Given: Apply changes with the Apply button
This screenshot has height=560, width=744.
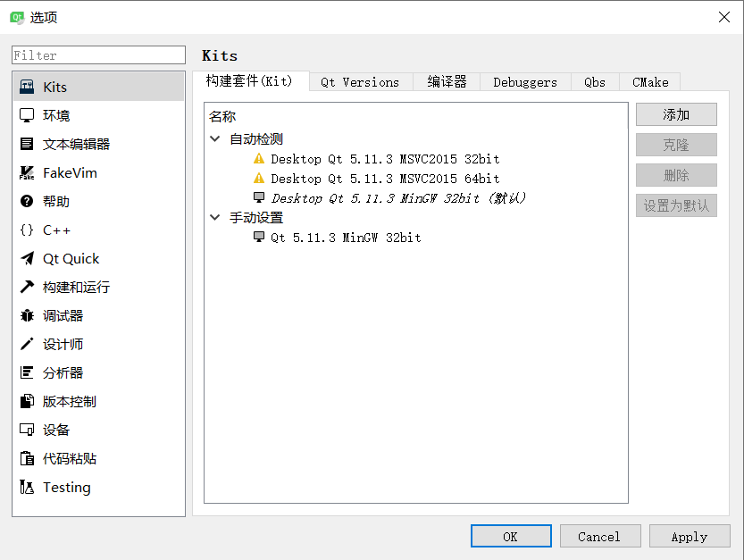Looking at the screenshot, I should pyautogui.click(x=690, y=536).
